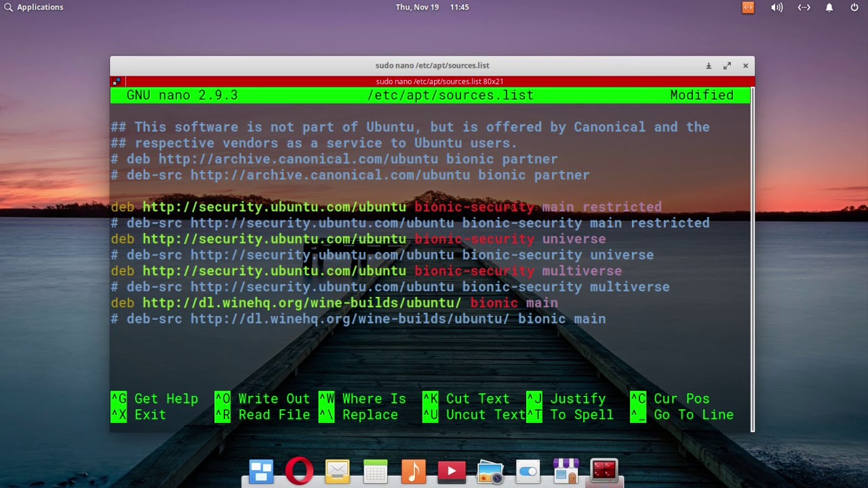This screenshot has height=488, width=868.
Task: Click the '^_ Go To Line' shortcut
Action: tap(682, 415)
